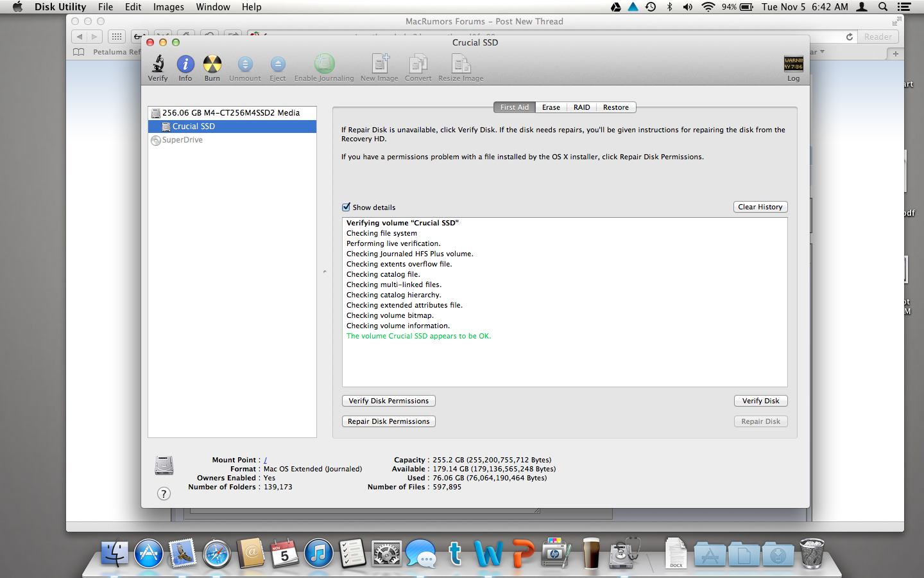Image resolution: width=924 pixels, height=578 pixels.
Task: Open Reminders checklist icon in dock
Action: pyautogui.click(x=352, y=553)
